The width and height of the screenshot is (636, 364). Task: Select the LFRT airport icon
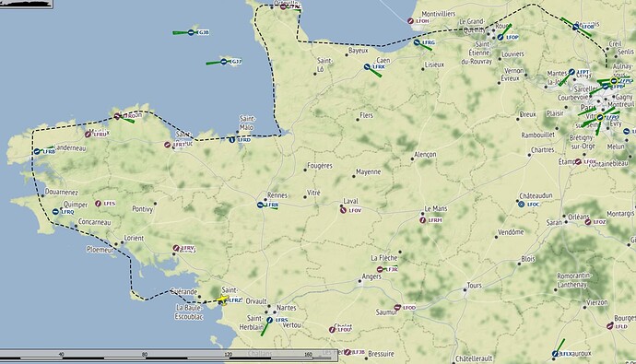coord(168,145)
